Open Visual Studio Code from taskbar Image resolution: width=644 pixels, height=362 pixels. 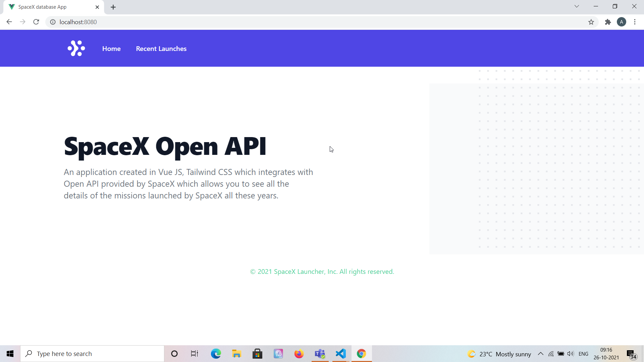coord(340,354)
